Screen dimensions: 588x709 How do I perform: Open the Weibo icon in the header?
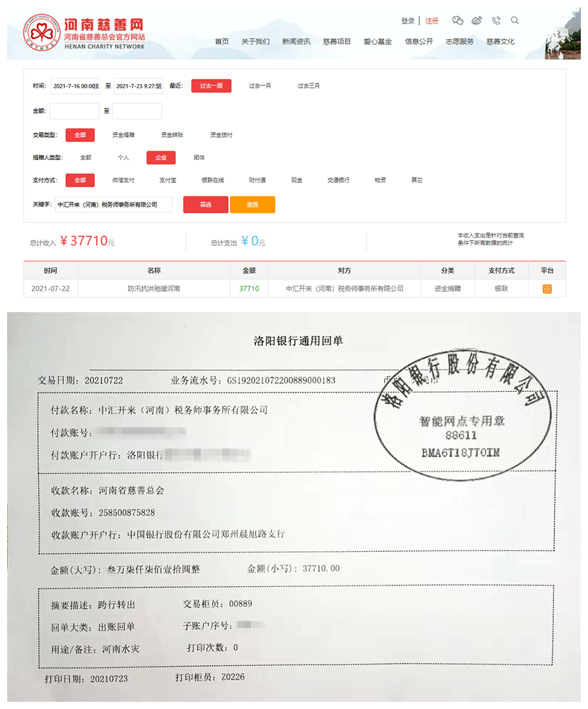point(477,20)
